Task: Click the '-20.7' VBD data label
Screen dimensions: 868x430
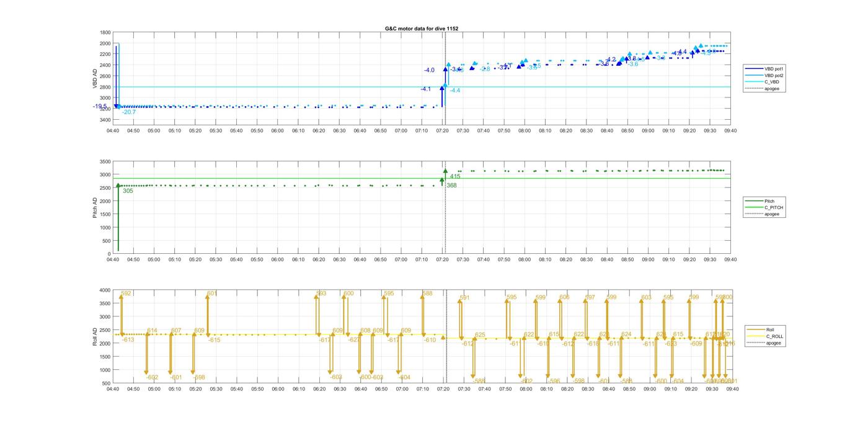Action: 129,112
